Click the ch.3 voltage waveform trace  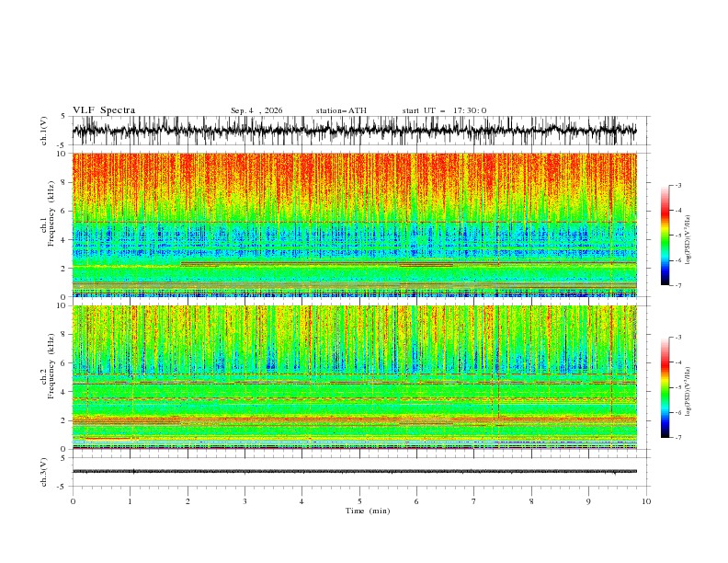(x=354, y=472)
